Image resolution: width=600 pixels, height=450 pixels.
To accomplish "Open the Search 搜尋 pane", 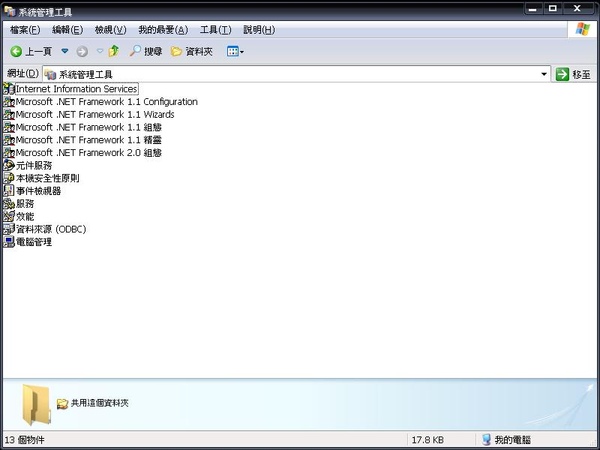I will (x=146, y=51).
